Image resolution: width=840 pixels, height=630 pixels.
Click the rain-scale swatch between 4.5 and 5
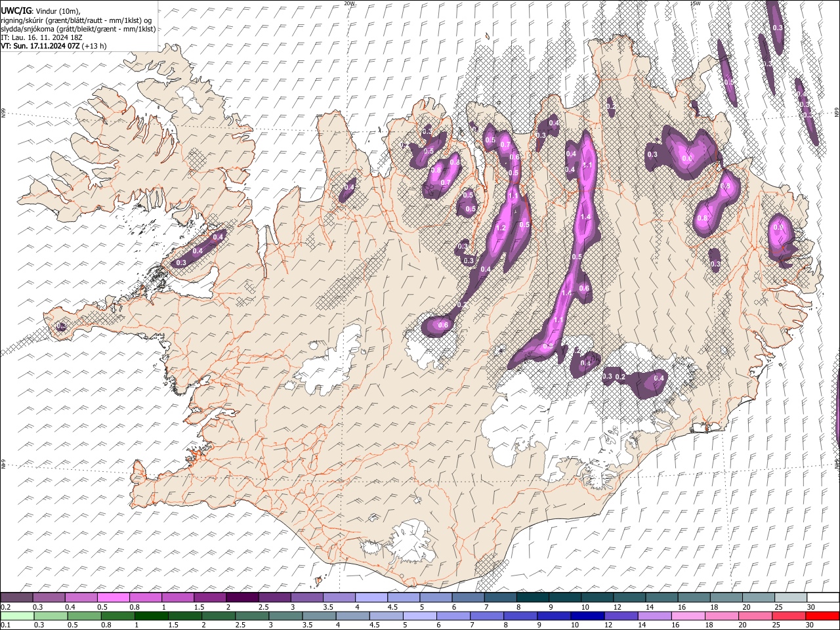pos(387,616)
